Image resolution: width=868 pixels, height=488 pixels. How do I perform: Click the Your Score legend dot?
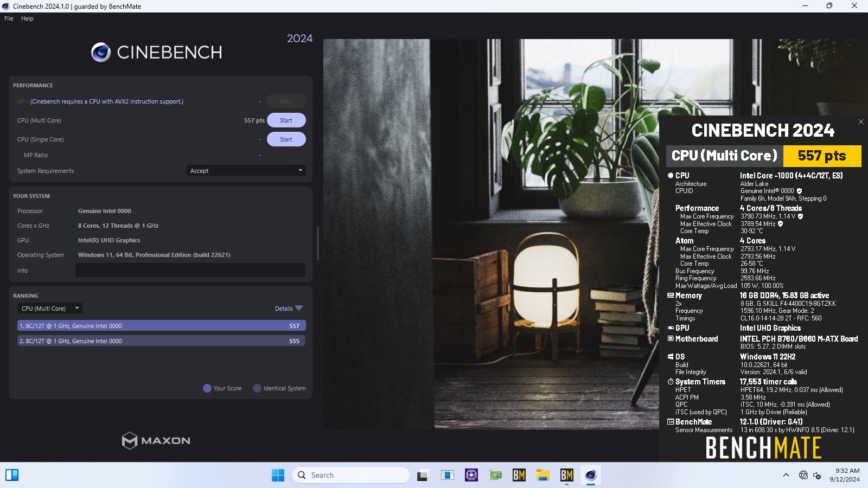click(207, 388)
